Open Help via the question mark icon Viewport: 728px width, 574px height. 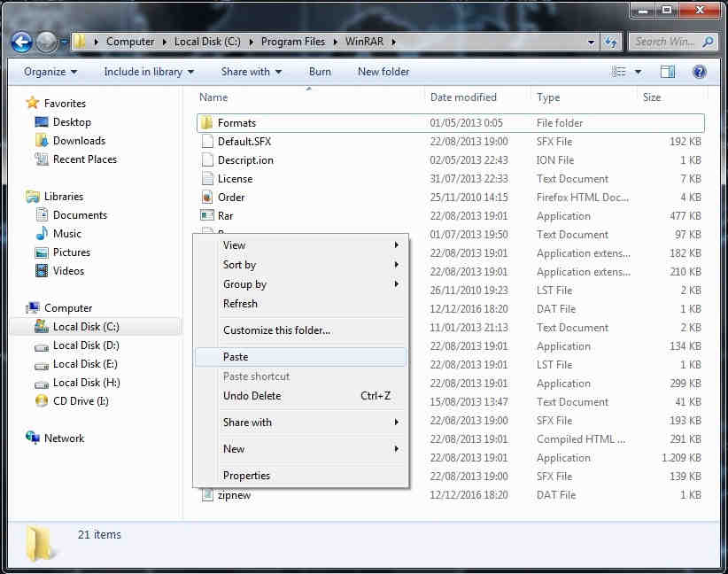point(700,72)
